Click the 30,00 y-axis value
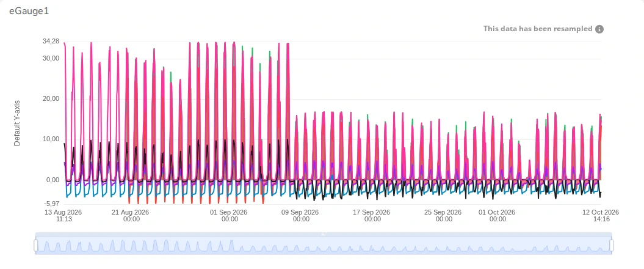 [51, 59]
